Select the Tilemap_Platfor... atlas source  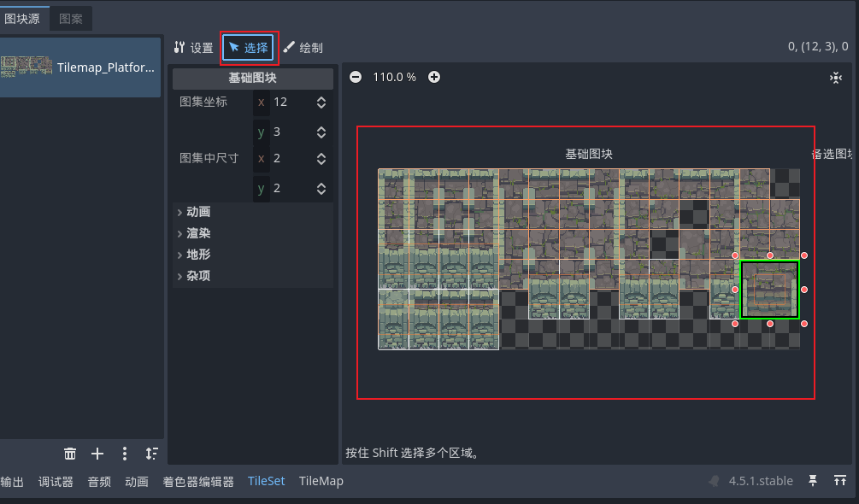click(80, 67)
